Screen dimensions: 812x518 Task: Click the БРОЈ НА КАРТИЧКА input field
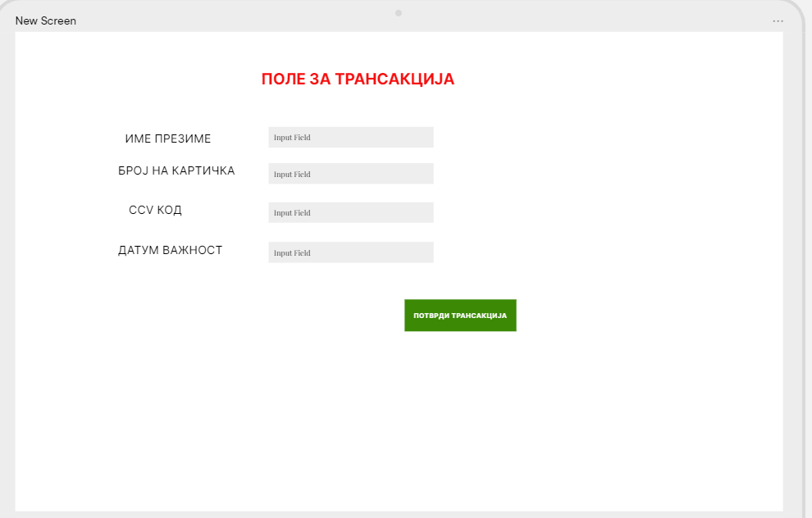point(350,174)
